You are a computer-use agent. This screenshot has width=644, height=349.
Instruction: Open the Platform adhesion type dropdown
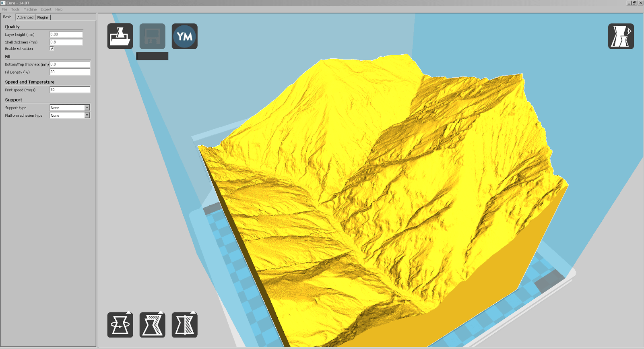coord(70,115)
